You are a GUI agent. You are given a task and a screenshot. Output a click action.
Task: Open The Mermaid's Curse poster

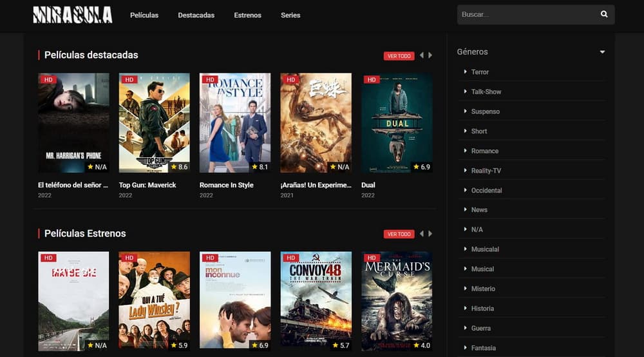(x=397, y=301)
